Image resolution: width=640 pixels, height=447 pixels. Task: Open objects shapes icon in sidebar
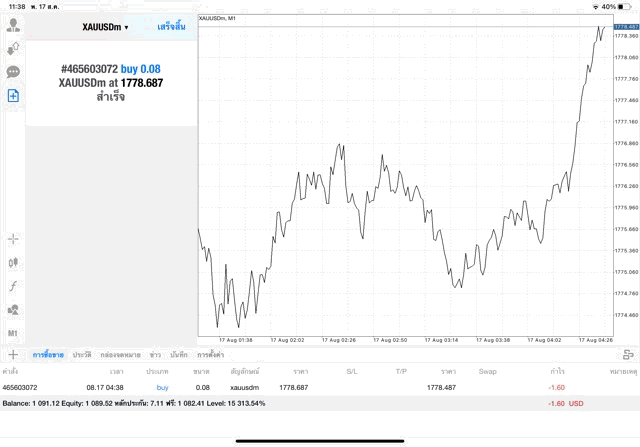[x=13, y=309]
